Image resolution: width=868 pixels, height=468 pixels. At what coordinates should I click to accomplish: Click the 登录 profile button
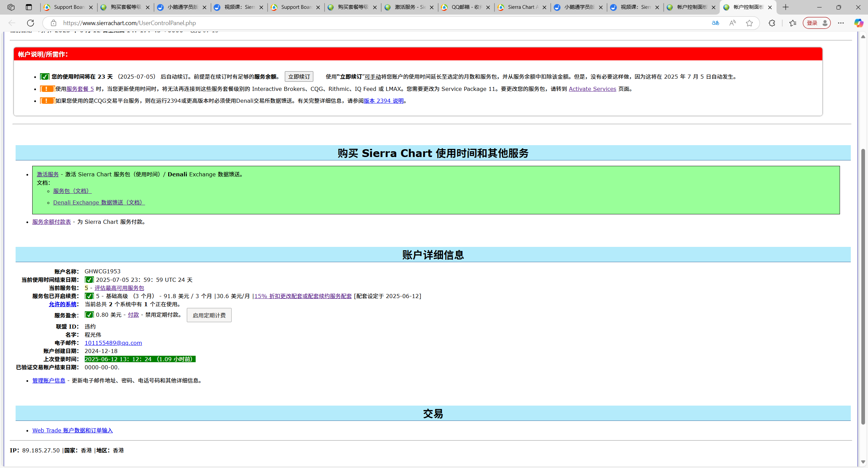pyautogui.click(x=816, y=23)
